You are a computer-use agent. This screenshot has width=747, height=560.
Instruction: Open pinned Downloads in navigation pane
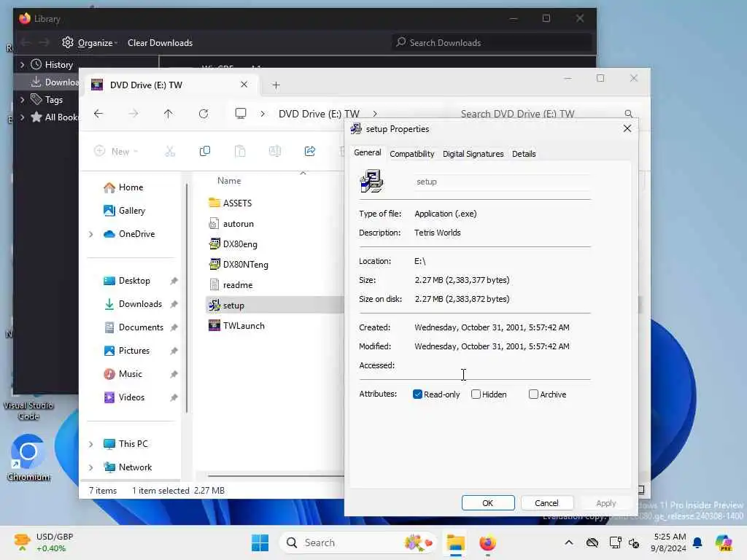[140, 304]
